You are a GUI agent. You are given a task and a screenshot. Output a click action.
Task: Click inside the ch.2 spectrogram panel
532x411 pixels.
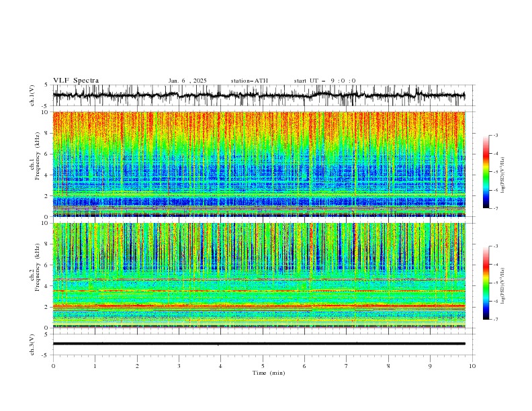pos(259,275)
